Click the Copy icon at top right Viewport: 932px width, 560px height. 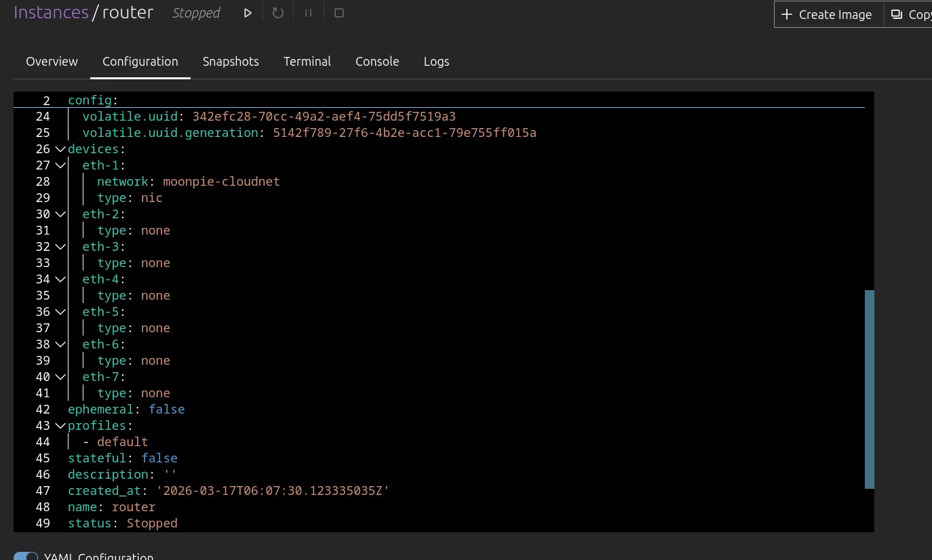[x=897, y=14]
